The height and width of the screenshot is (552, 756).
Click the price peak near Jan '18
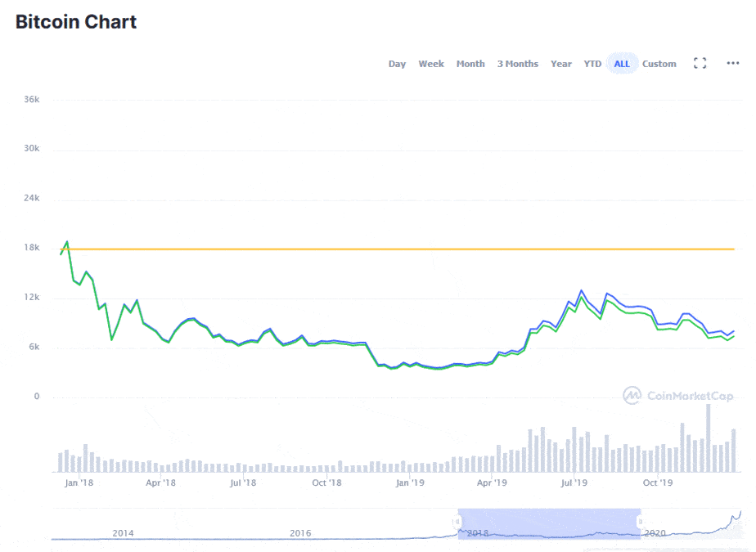(67, 241)
